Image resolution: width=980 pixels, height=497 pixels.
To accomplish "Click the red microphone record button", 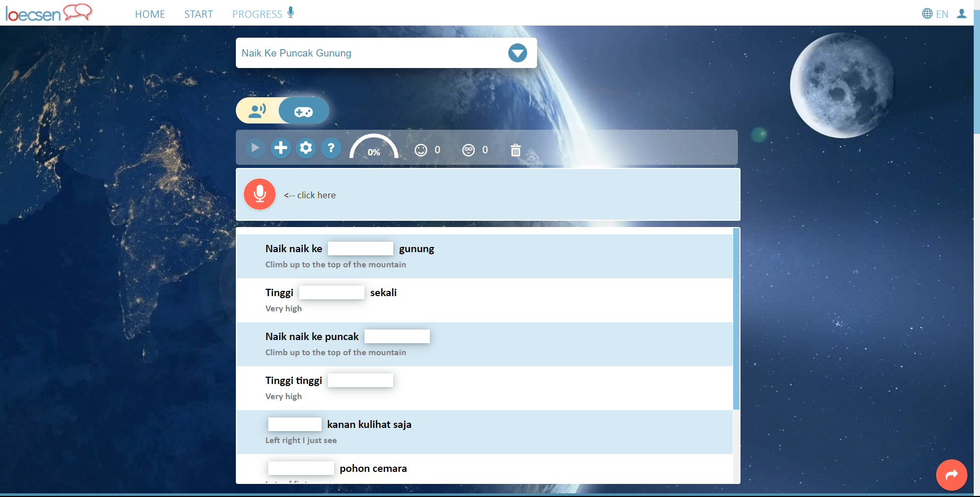I will (x=259, y=194).
